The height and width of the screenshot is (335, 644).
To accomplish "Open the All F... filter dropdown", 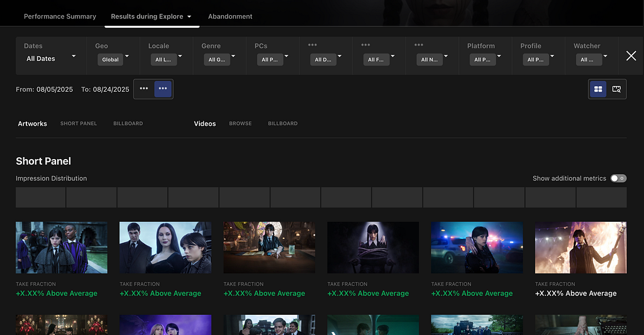I will (x=379, y=60).
